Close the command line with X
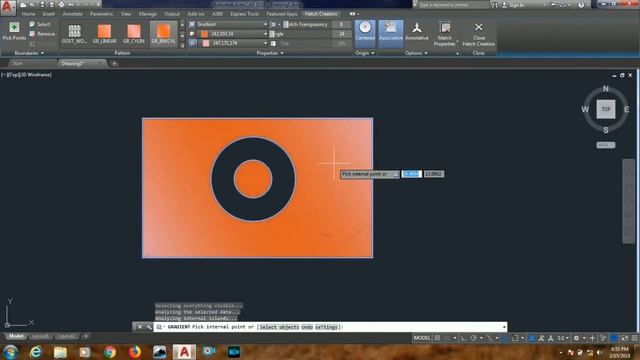This screenshot has height=360, width=640. (x=139, y=327)
